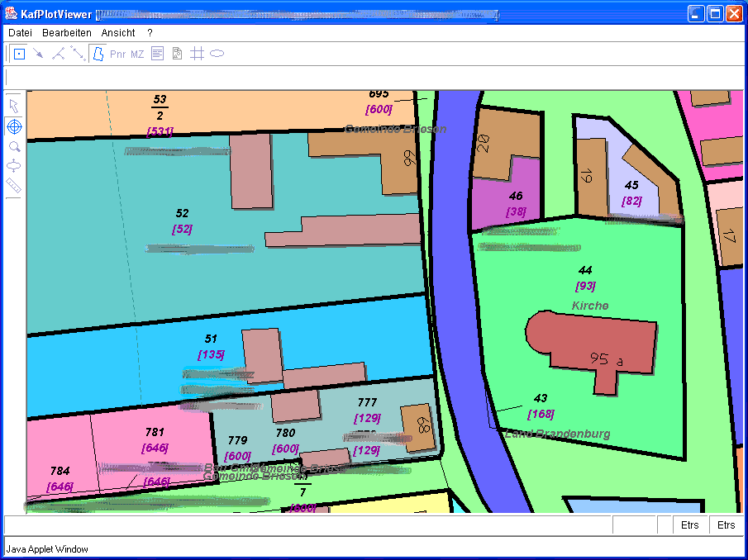The width and height of the screenshot is (748, 560).
Task: Open the Bearbeiten menu
Action: tap(67, 33)
